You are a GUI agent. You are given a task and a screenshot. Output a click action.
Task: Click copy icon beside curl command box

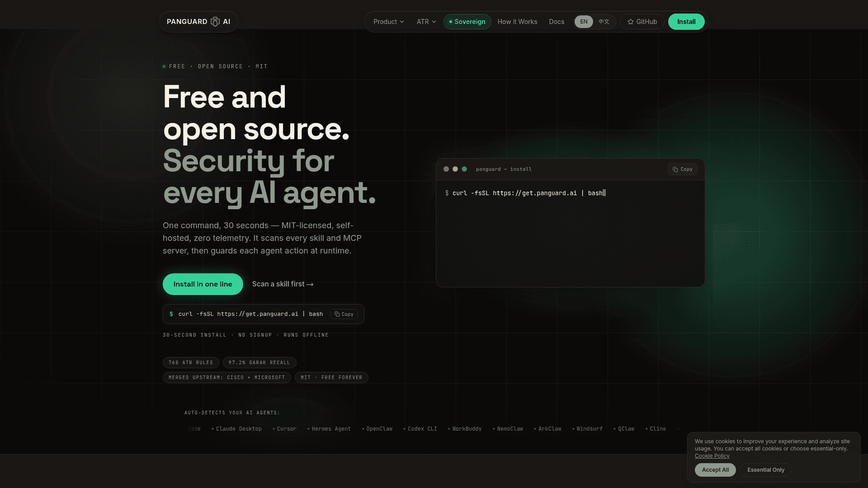337,314
